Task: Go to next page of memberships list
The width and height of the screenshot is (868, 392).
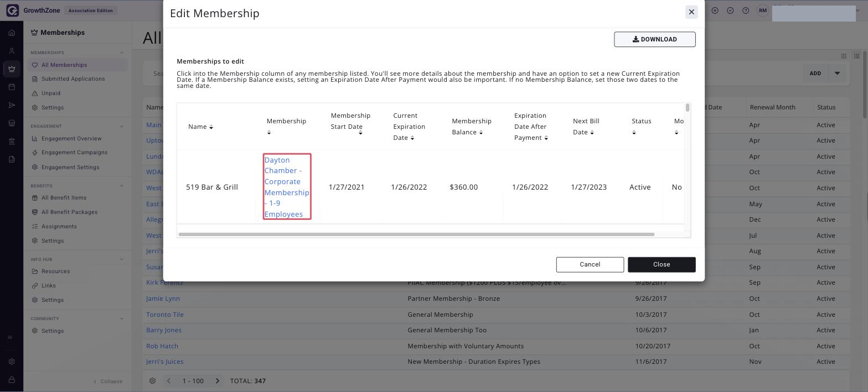Action: (x=218, y=381)
